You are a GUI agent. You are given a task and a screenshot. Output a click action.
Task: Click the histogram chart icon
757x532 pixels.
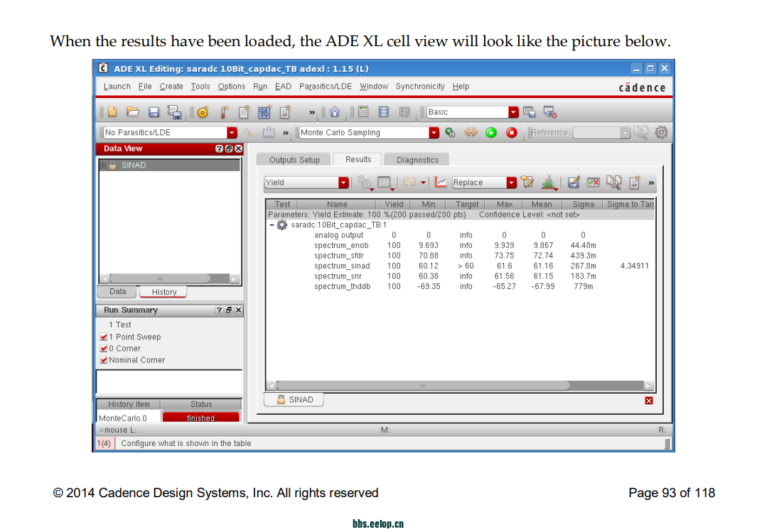[549, 183]
